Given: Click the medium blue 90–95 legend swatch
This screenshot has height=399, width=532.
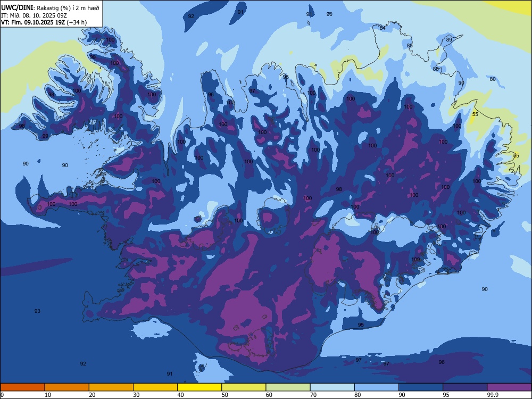Looking at the screenshot, I should (x=421, y=387).
